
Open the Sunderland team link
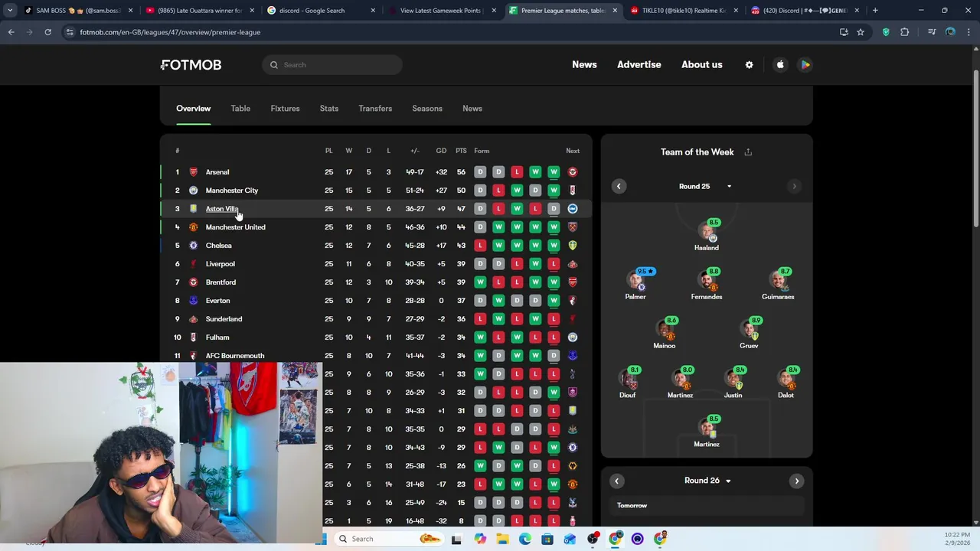click(224, 319)
